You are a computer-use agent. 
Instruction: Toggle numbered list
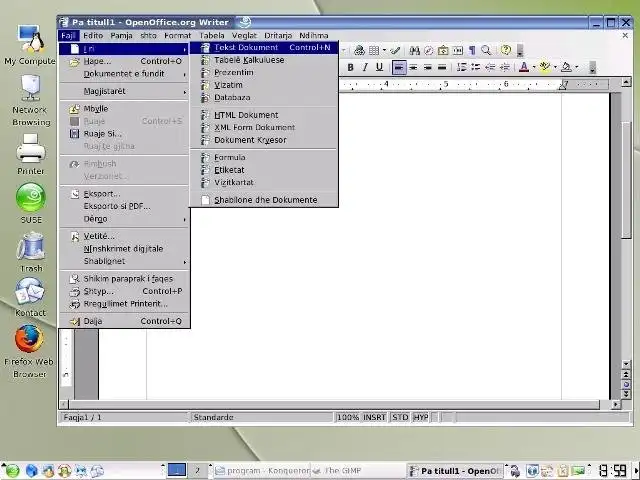462,67
